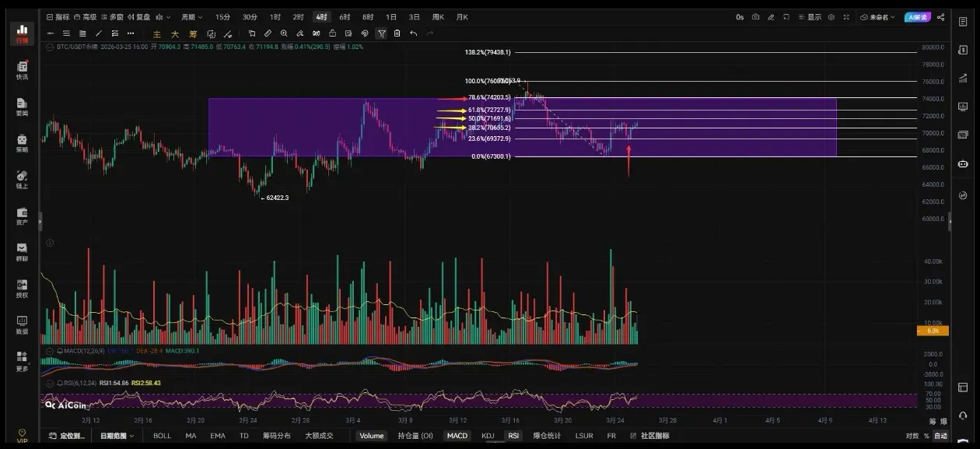Open the 要闻 headlines sidebar item
980x449 pixels.
pos(22,107)
